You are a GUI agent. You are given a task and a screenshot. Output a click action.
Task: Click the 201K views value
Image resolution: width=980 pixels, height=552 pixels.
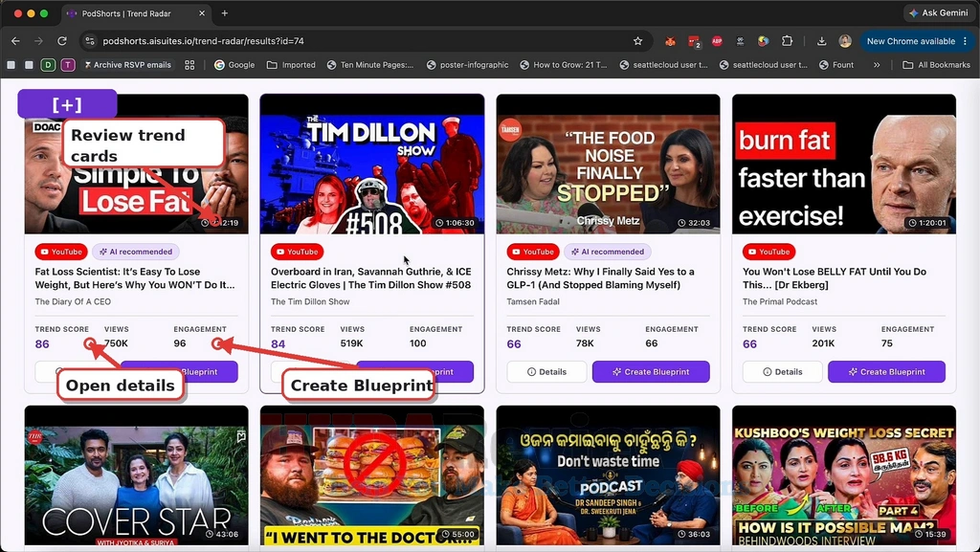pos(824,343)
